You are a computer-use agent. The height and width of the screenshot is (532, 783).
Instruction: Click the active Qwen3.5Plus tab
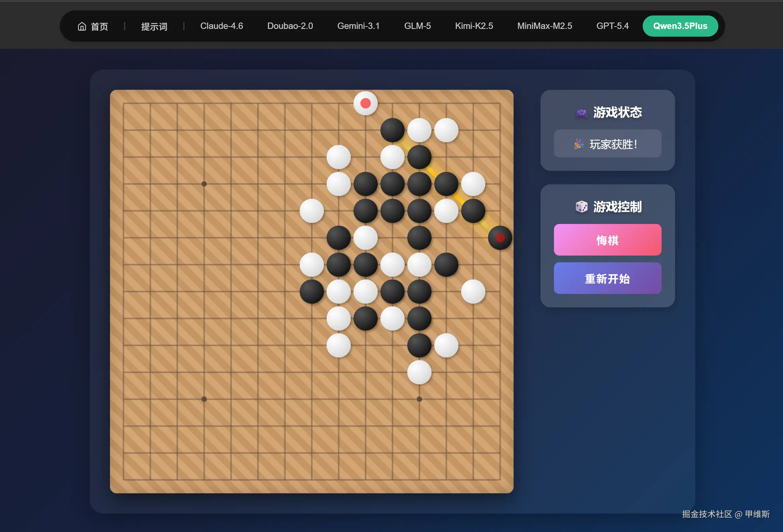pyautogui.click(x=680, y=26)
